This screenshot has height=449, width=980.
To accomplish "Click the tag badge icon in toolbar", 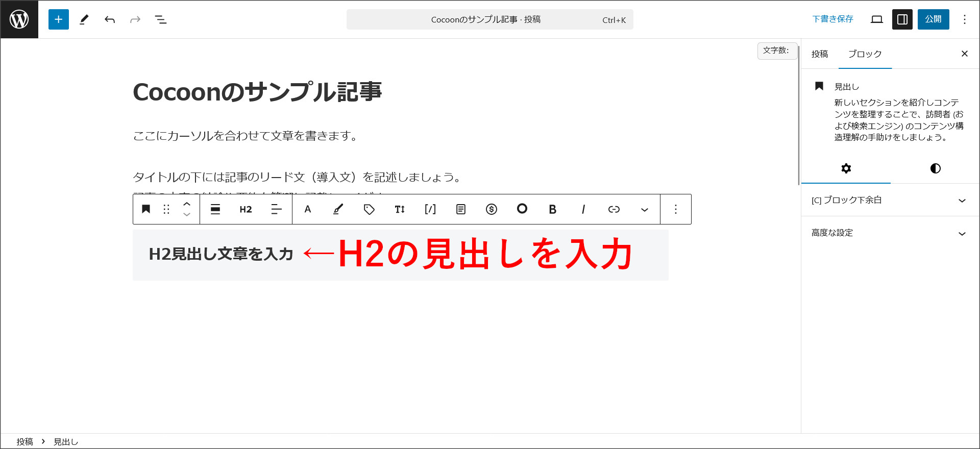I will 369,209.
